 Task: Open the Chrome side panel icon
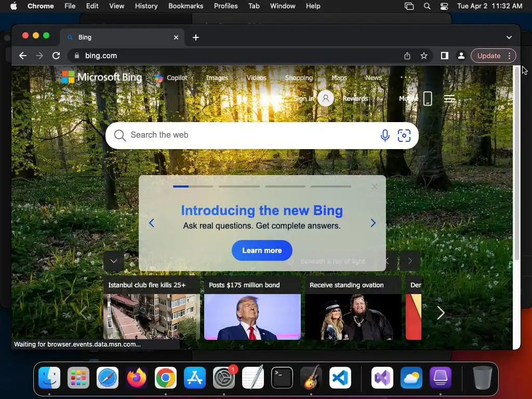(445, 56)
